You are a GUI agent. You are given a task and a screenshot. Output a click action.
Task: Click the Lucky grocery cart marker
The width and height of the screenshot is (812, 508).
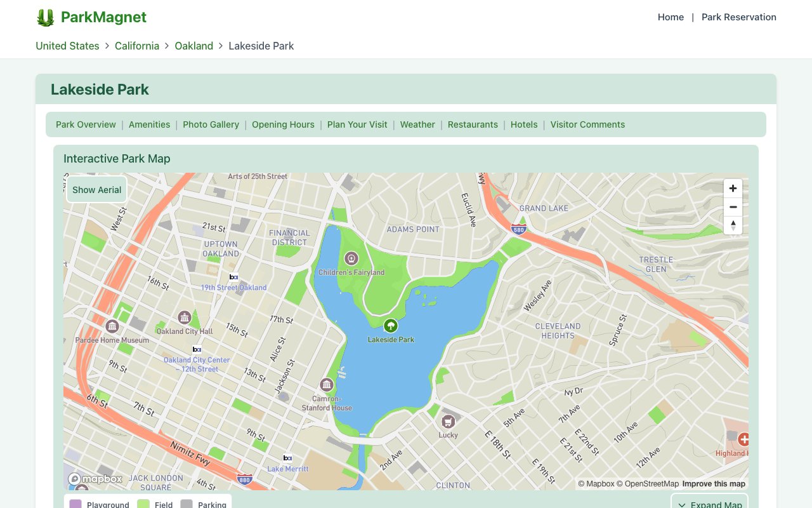[449, 422]
